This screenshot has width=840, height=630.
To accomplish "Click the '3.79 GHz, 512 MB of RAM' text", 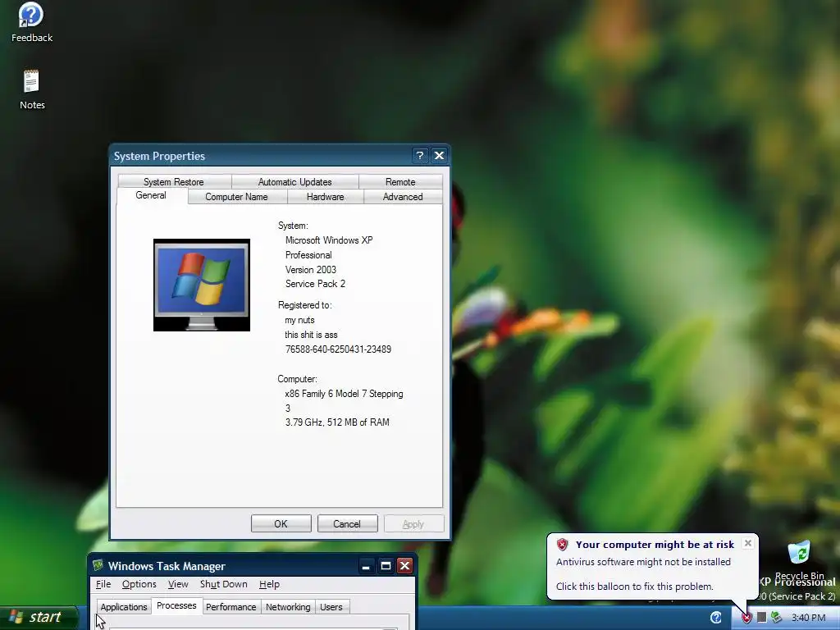I will [x=337, y=422].
